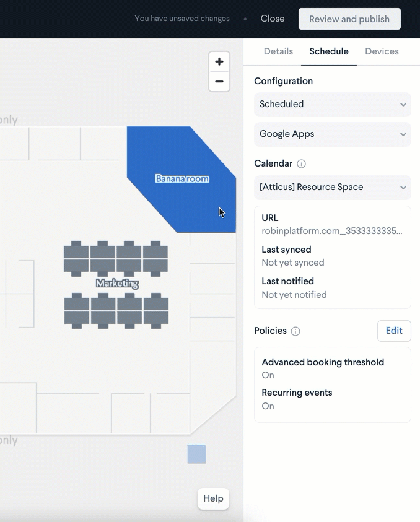The width and height of the screenshot is (420, 522).
Task: Click Close in the top bar
Action: [x=272, y=19]
